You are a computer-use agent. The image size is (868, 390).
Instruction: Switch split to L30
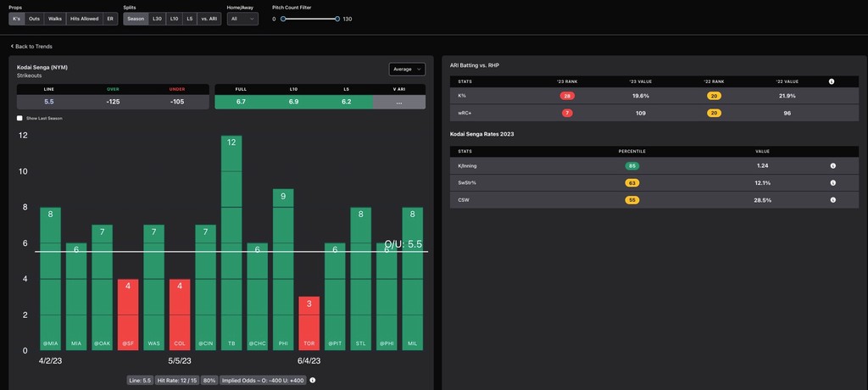tap(157, 19)
